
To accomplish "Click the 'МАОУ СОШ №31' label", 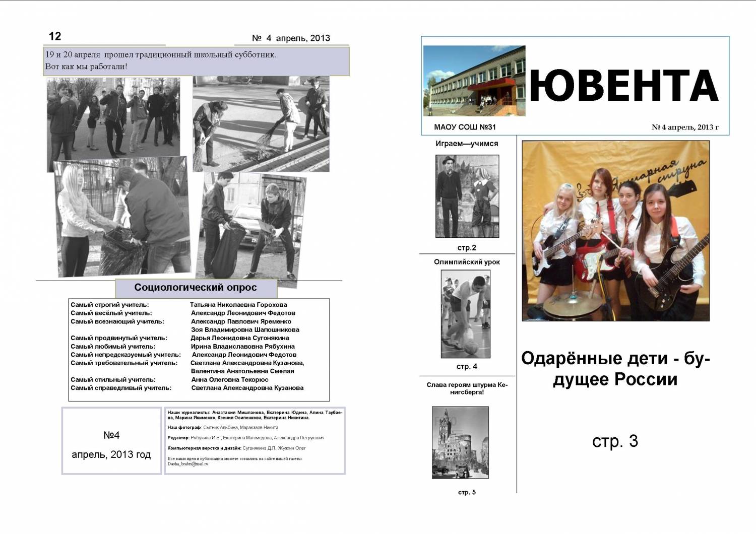I will pos(465,127).
